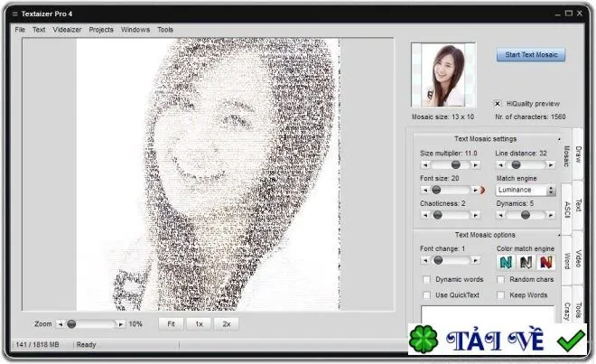
Task: Set zoom with the 2x button
Action: [226, 324]
